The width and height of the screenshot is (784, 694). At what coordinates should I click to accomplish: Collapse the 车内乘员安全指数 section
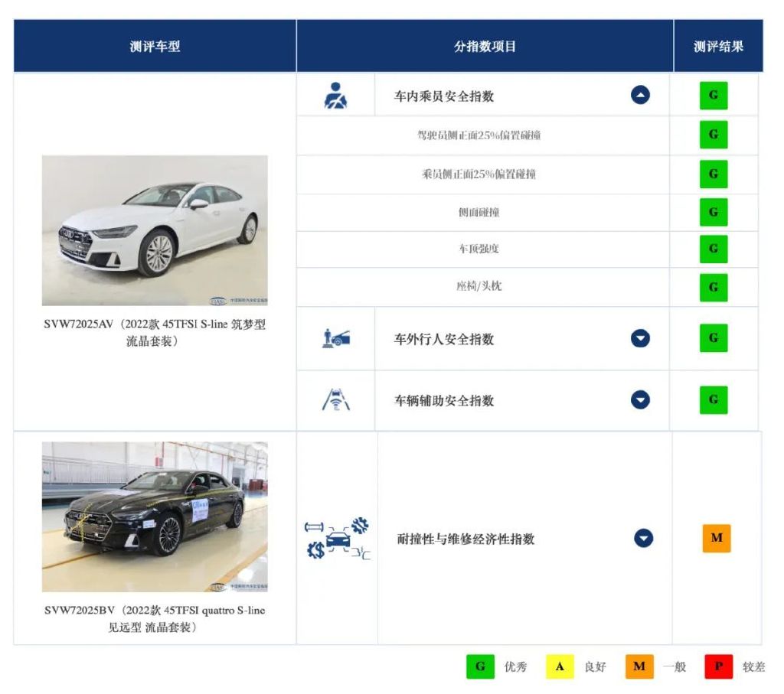pyautogui.click(x=641, y=95)
